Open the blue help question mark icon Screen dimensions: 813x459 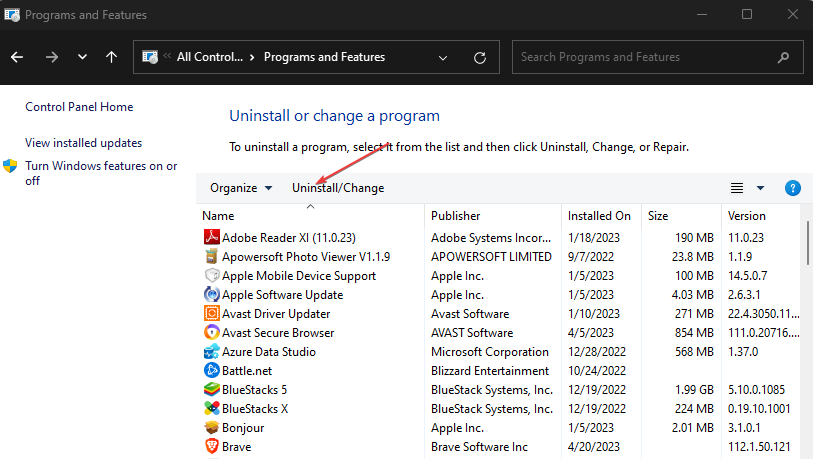[x=793, y=188]
